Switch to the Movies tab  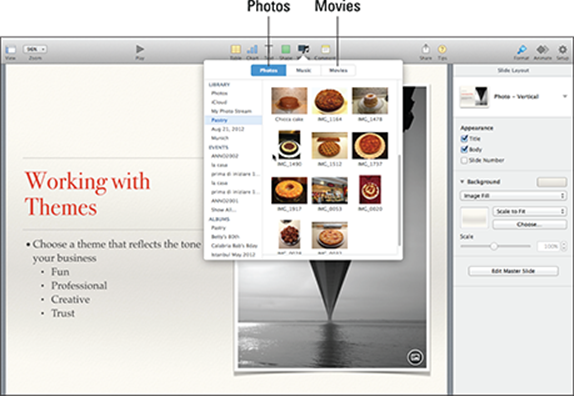point(338,70)
